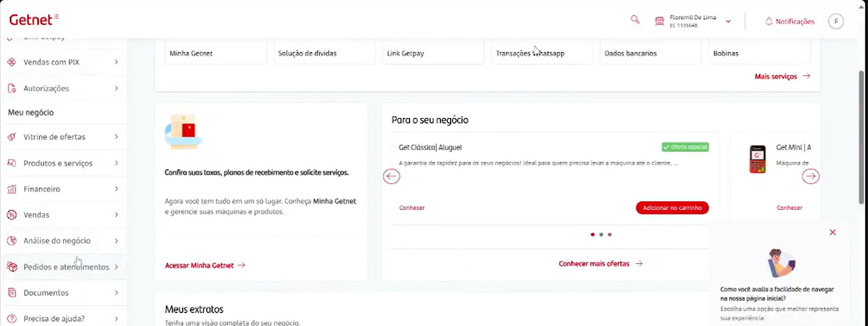Open Precisa de ajuda? menu item
The width and height of the screenshot is (868, 326).
point(64,319)
